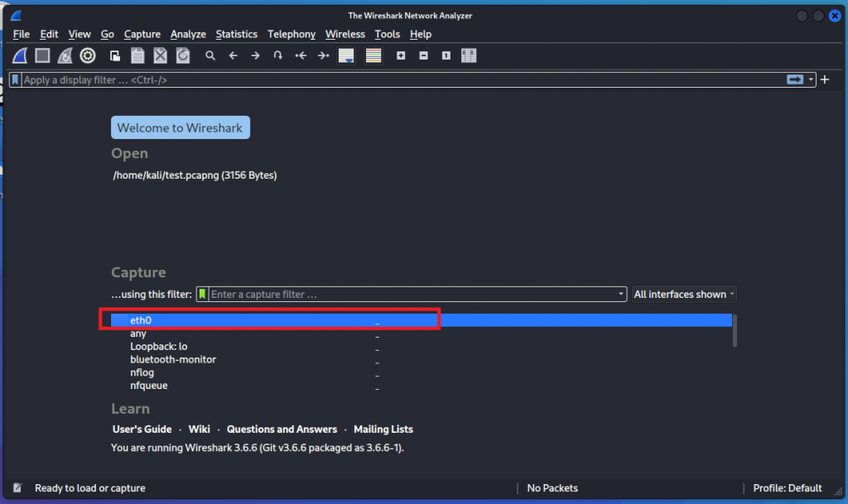Open the Wireless menu
The image size is (848, 504).
345,34
